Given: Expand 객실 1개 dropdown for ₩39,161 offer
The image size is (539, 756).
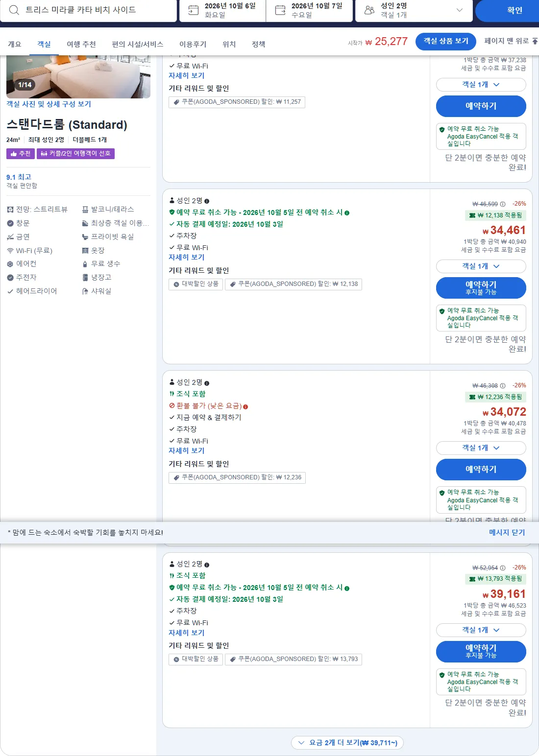Looking at the screenshot, I should point(481,630).
